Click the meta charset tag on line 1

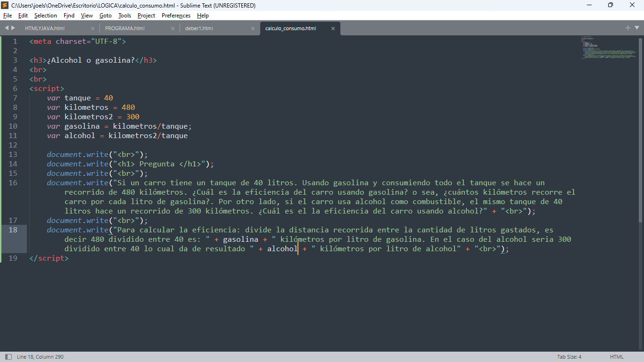[x=78, y=41]
